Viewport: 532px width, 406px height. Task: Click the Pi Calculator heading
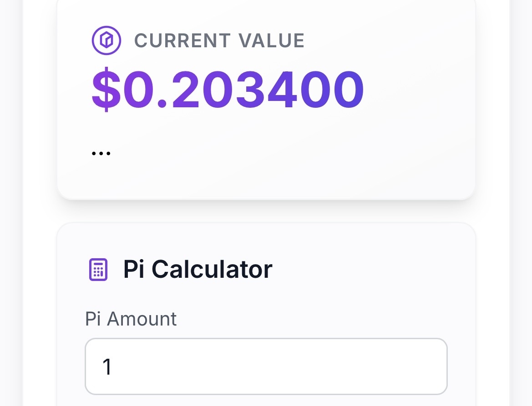click(198, 269)
